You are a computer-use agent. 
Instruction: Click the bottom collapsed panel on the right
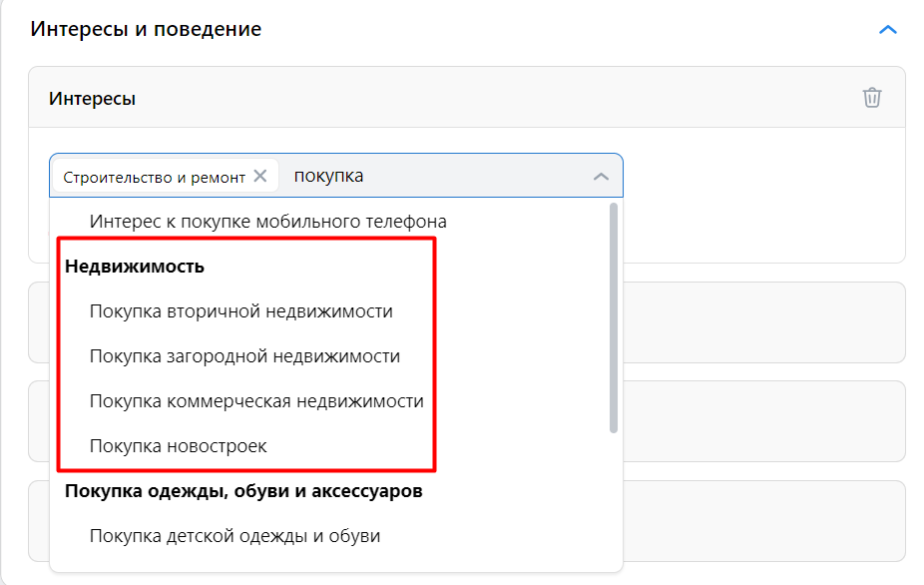pos(763,521)
